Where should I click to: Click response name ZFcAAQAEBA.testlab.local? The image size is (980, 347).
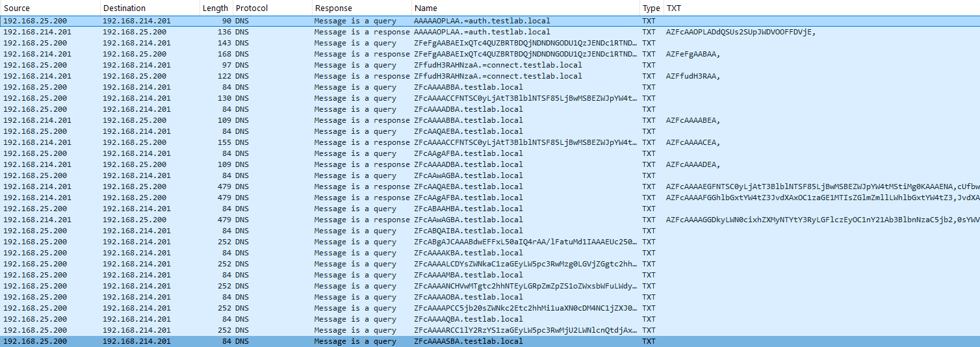(468, 186)
